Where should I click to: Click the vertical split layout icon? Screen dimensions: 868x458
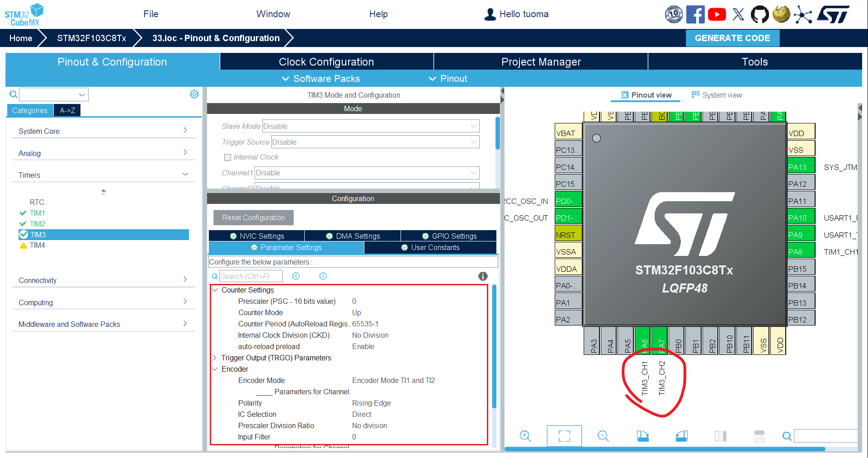pos(721,436)
